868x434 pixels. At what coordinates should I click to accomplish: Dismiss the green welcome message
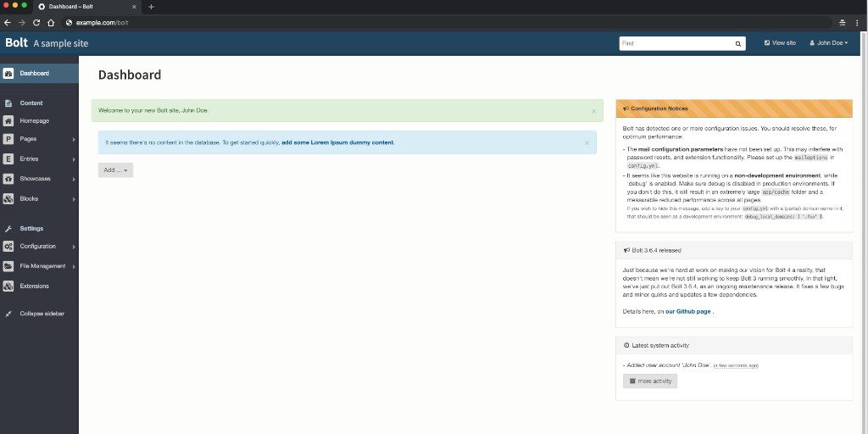pos(593,111)
